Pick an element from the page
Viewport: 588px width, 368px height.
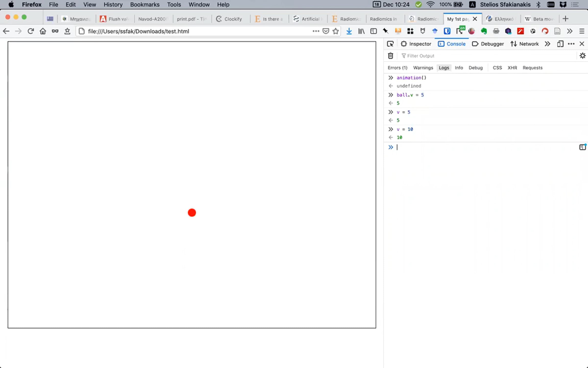390,44
